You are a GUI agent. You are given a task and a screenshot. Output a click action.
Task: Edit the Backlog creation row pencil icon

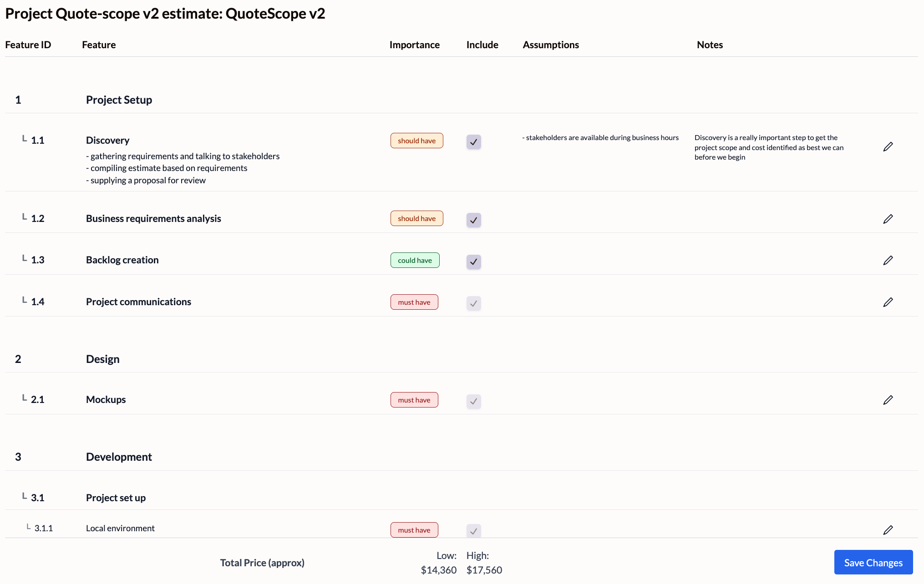[889, 260]
